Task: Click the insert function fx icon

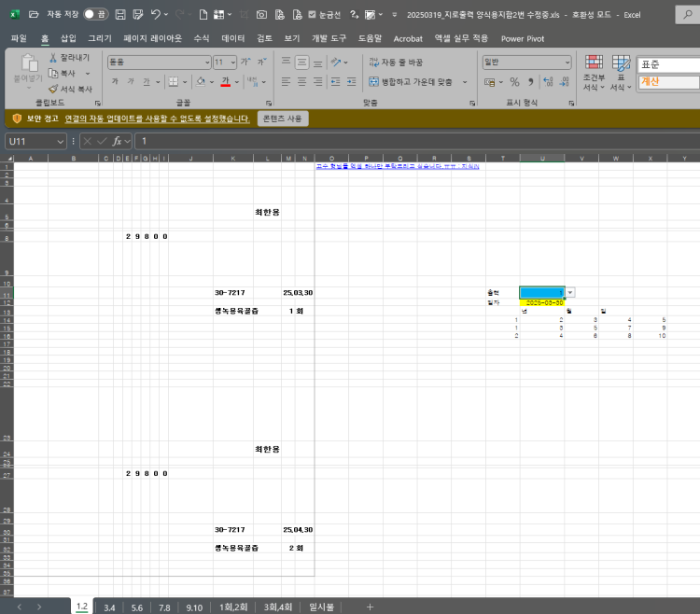Action: pos(118,141)
